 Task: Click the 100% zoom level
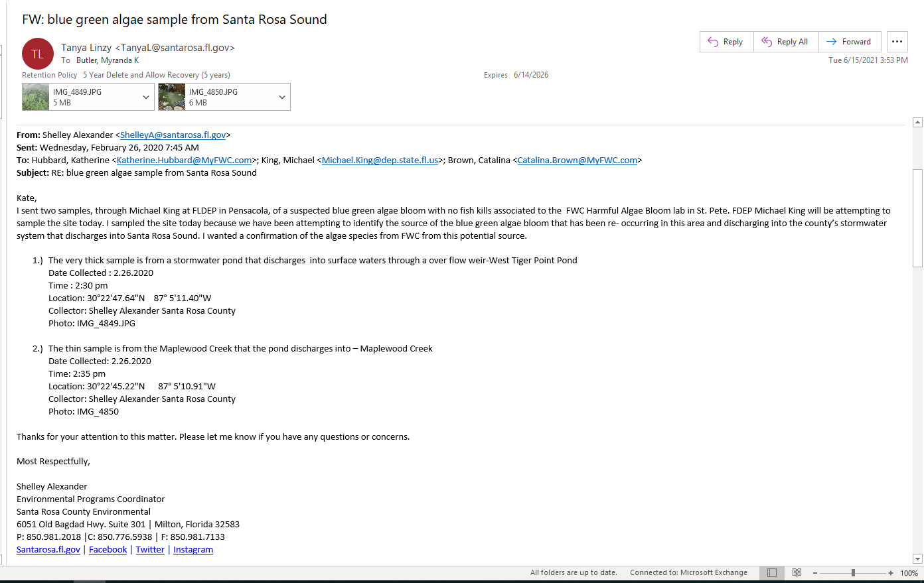point(909,573)
